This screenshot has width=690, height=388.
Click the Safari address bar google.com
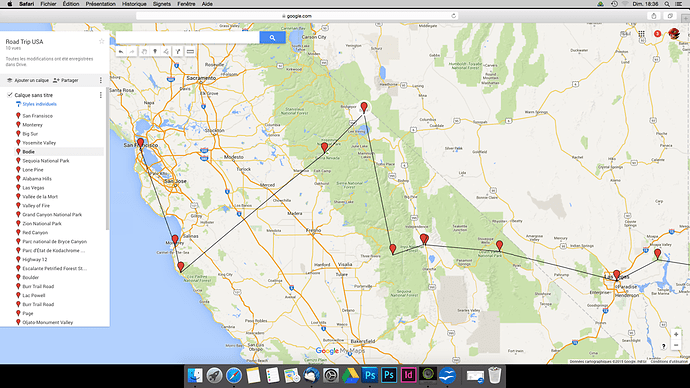(297, 16)
